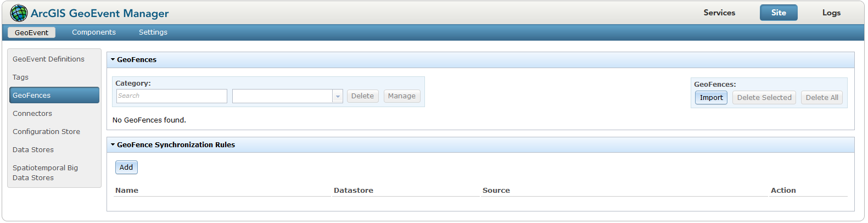Open the Logs page
The width and height of the screenshot is (868, 223).
831,13
